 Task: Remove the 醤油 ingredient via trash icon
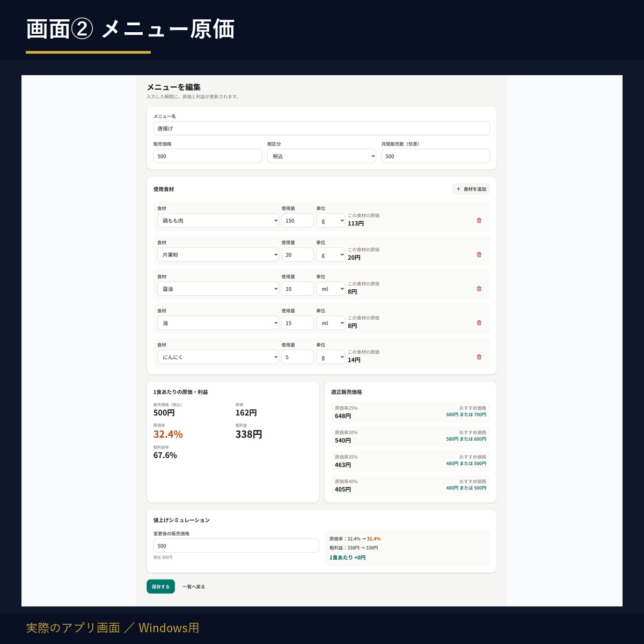479,289
